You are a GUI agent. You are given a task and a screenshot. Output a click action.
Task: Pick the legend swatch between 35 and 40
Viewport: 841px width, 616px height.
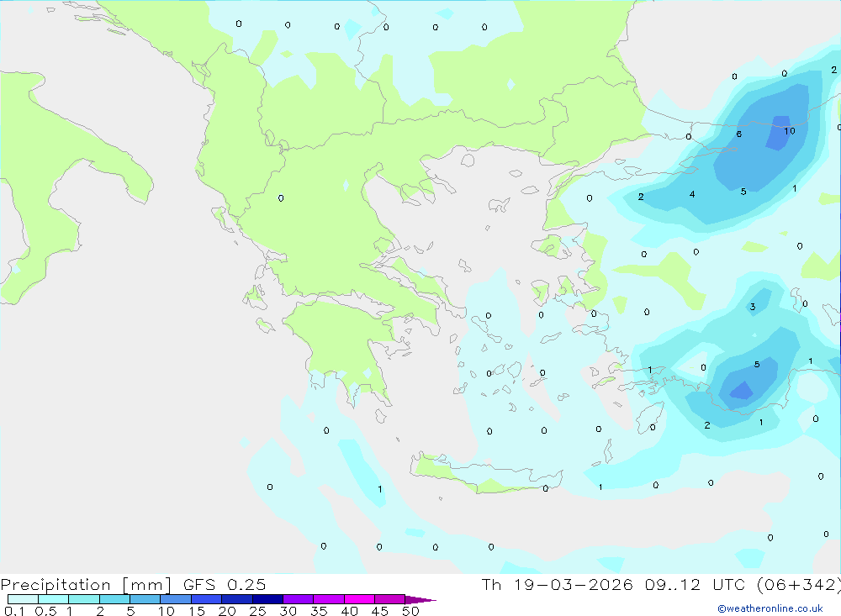[x=328, y=599]
